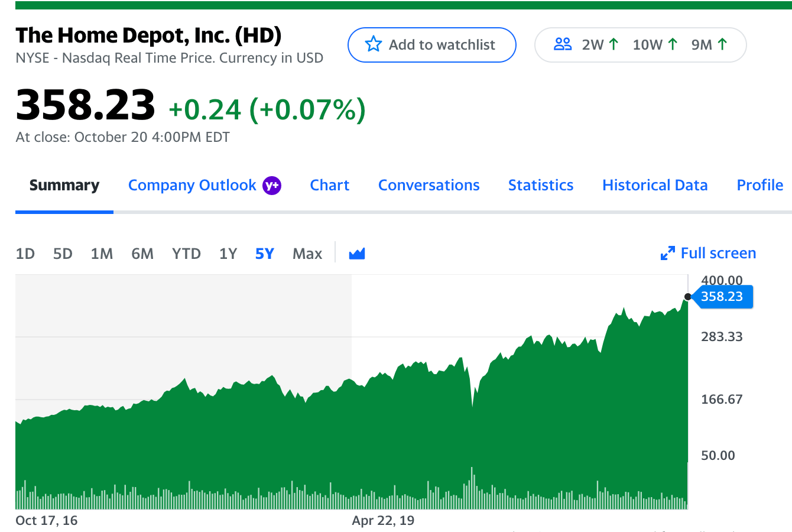The image size is (792, 532).
Task: Set chart range to 5D
Action: [63, 254]
